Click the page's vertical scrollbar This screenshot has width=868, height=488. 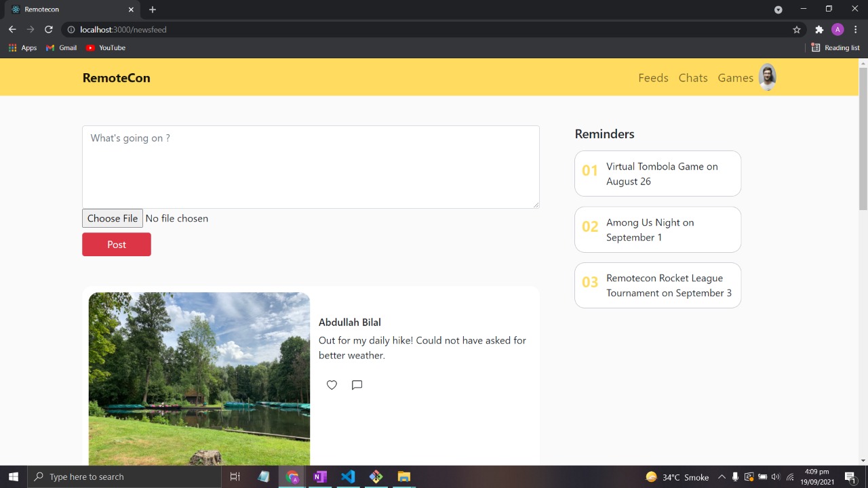863,139
